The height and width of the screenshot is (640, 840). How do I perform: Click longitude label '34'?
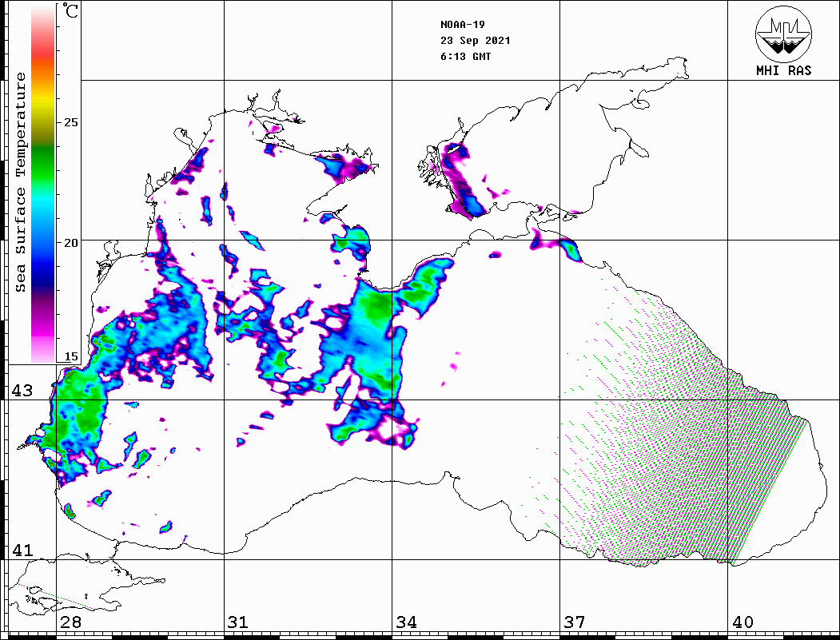point(406,622)
